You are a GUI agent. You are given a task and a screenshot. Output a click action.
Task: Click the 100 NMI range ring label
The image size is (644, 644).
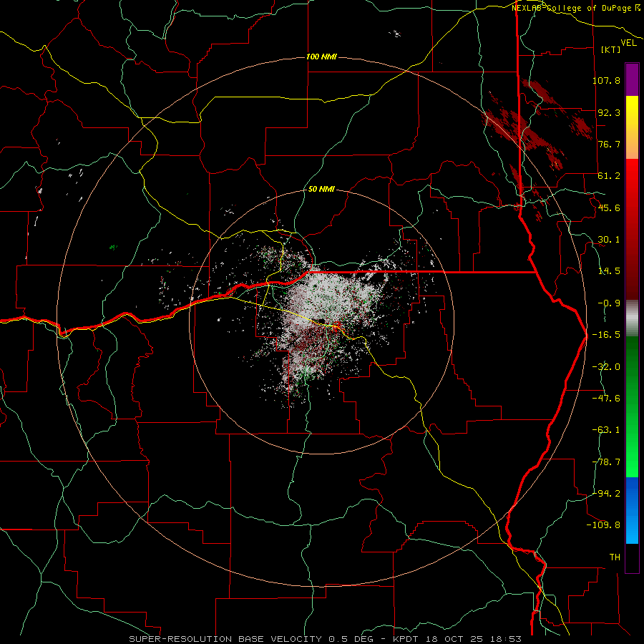(321, 57)
